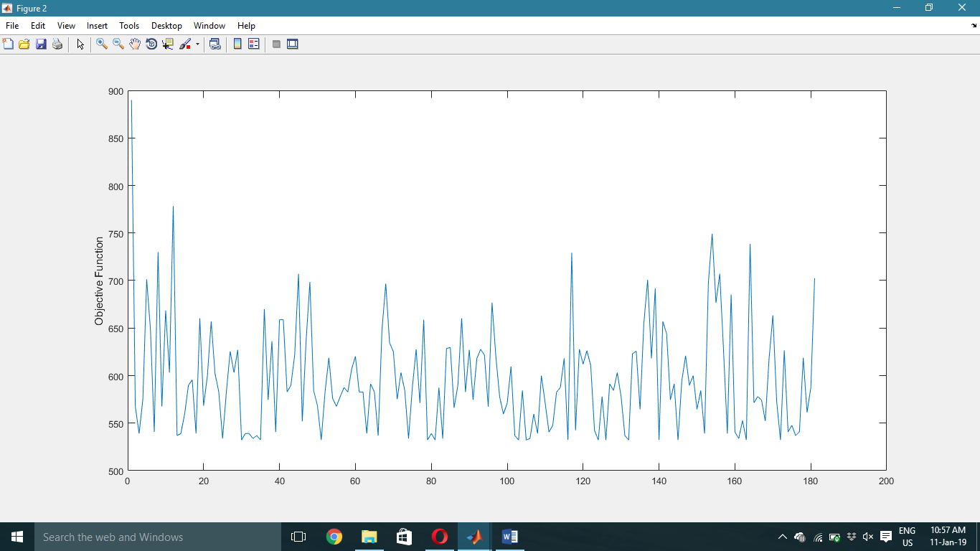This screenshot has width=980, height=551.
Task: Click the Search the web and Windows box
Action: pyautogui.click(x=158, y=537)
